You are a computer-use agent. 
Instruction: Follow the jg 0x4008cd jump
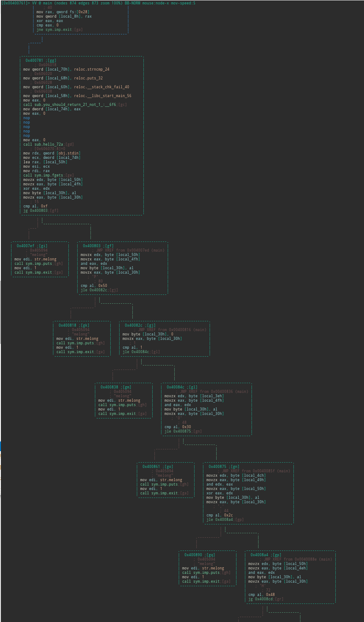pos(266,599)
